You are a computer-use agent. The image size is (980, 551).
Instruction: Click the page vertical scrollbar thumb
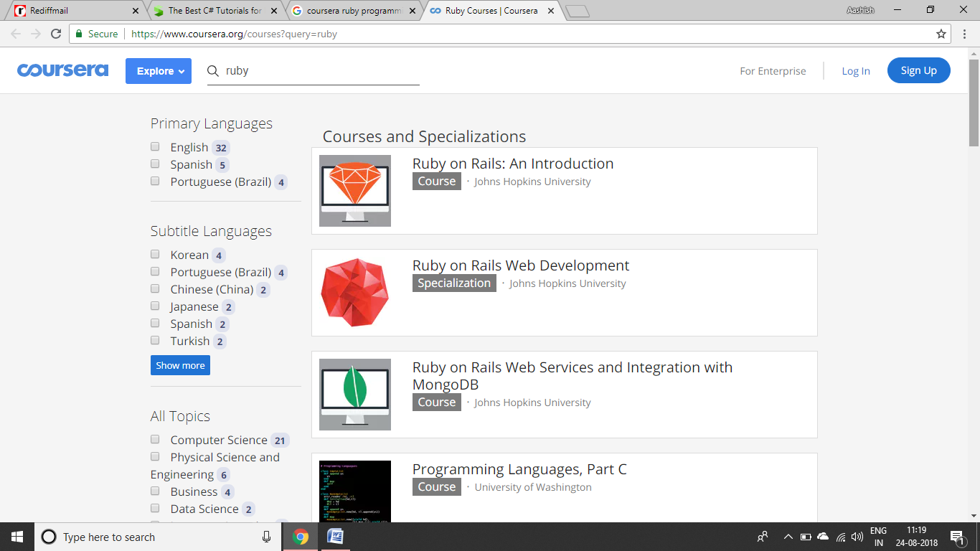click(x=974, y=103)
